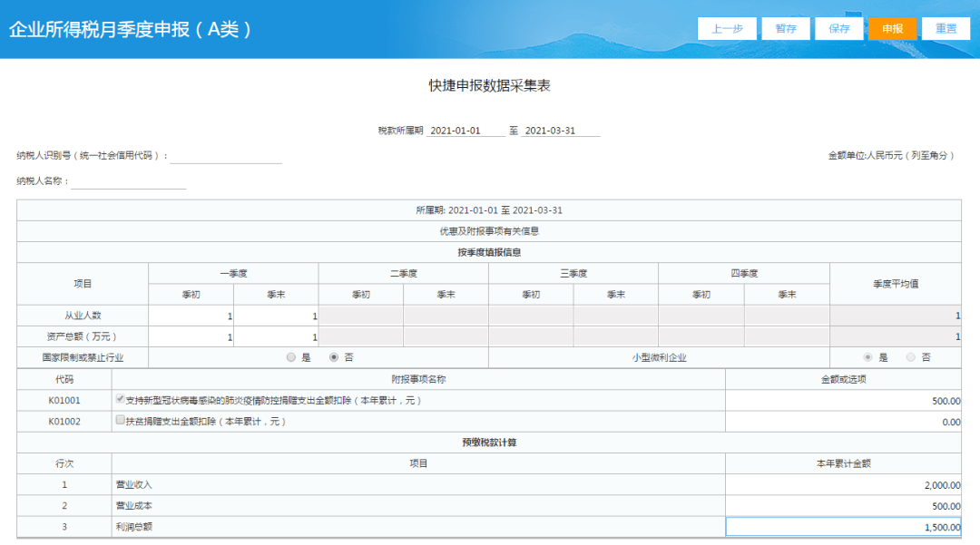Submit the form with 申报 button
The width and height of the screenshot is (980, 545).
click(x=893, y=29)
